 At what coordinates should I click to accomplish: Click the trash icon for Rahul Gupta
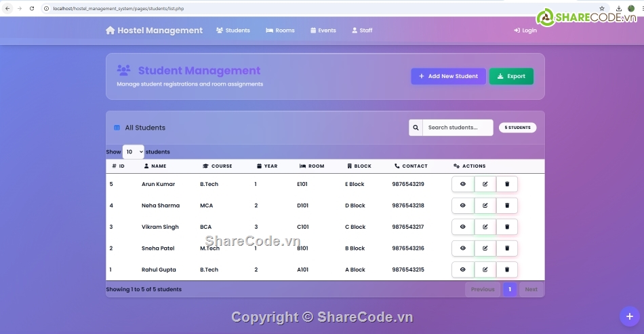(507, 270)
